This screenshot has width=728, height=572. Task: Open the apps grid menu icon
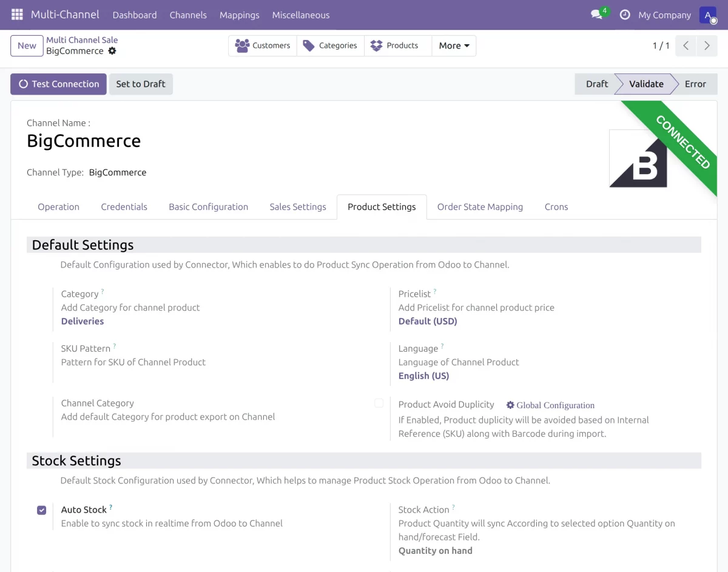pyautogui.click(x=17, y=15)
